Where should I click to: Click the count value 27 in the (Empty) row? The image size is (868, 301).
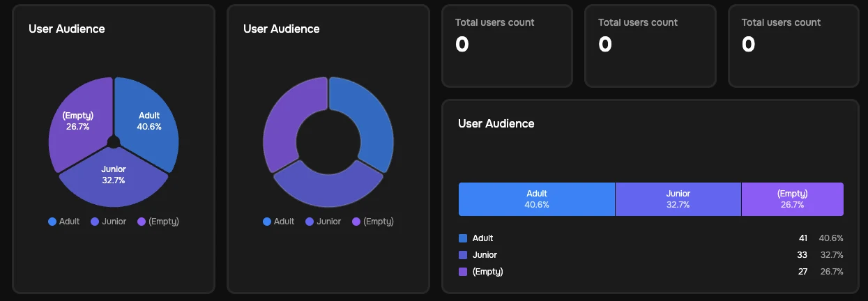tap(802, 272)
